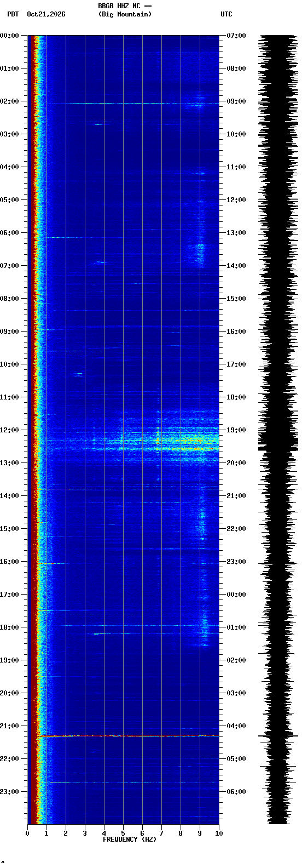
Task: Click the 12:00 PDT time label
Action: (9, 430)
